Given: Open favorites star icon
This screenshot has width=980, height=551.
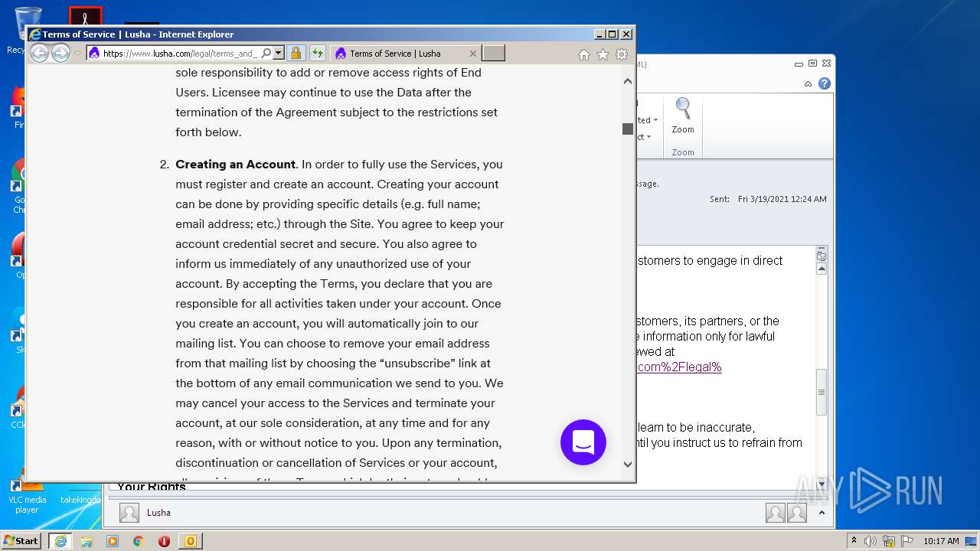Looking at the screenshot, I should point(603,54).
